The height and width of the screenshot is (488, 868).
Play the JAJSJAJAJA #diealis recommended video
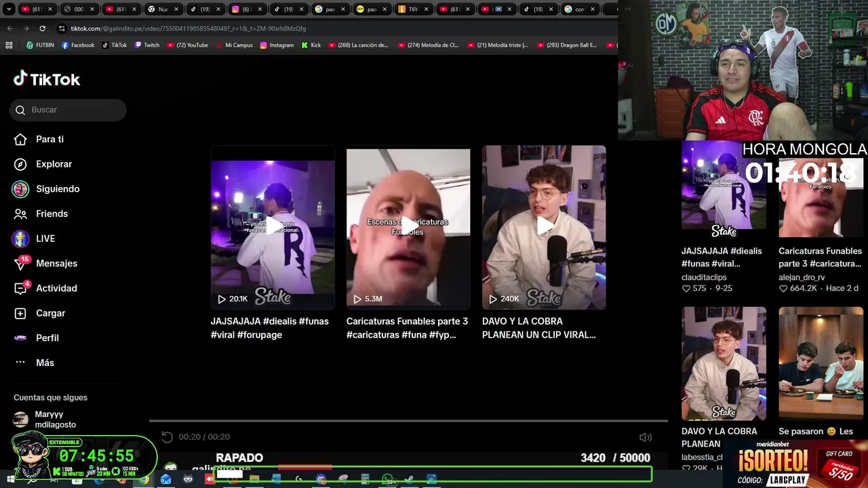273,227
